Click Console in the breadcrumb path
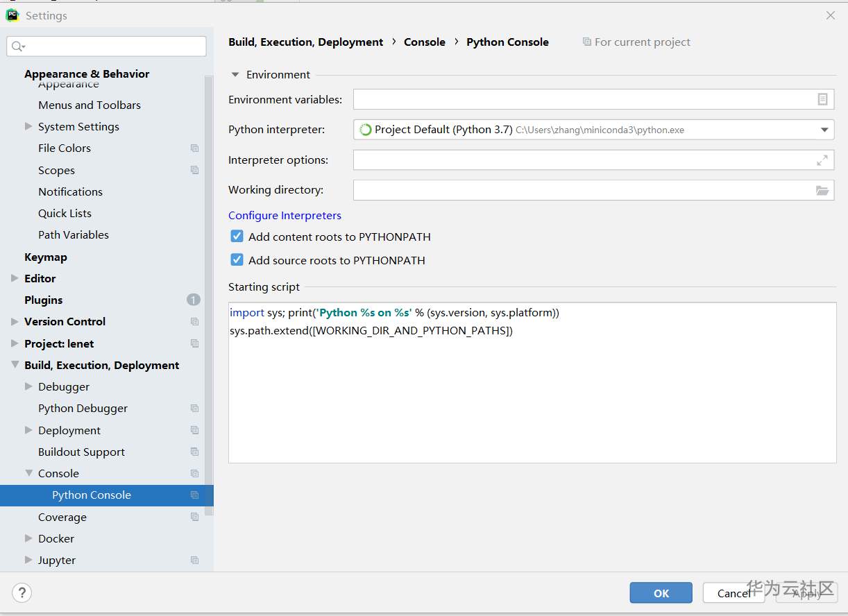 (x=425, y=42)
